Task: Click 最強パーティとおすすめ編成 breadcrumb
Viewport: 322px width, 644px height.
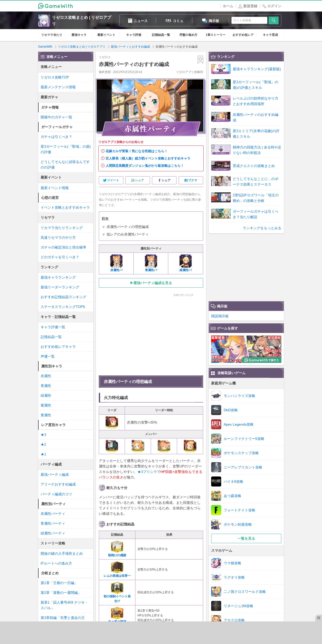Action: click(130, 47)
